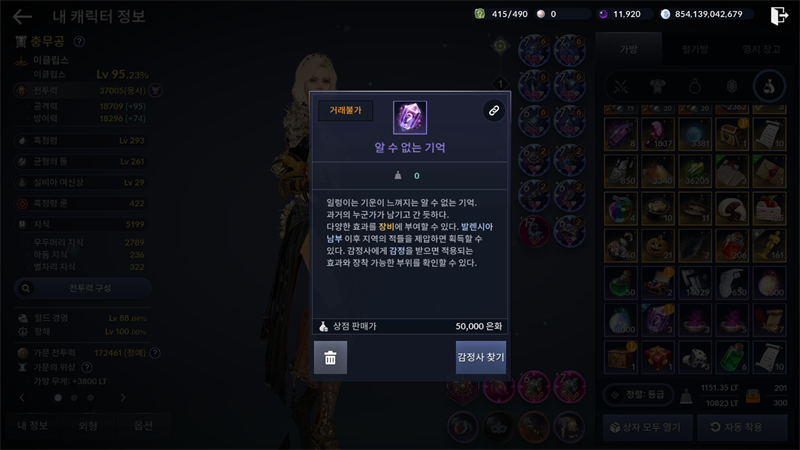
Task: Switch to 가방 tab
Action: 629,49
